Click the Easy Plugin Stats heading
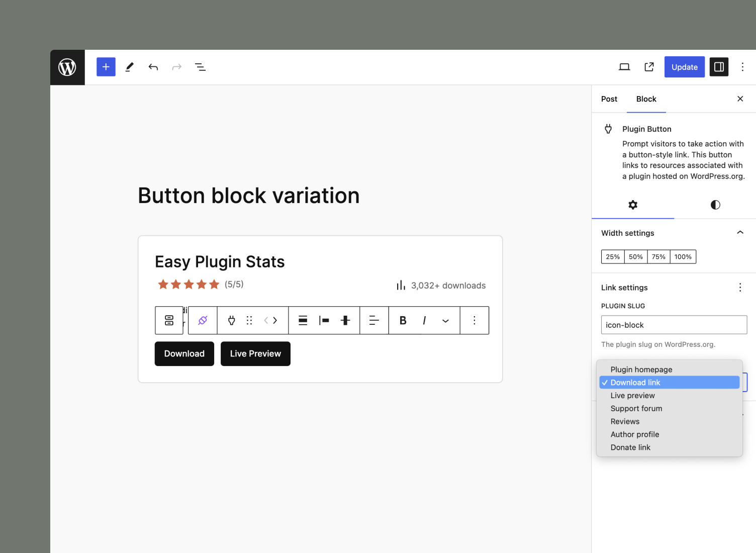The image size is (756, 553). click(x=220, y=262)
